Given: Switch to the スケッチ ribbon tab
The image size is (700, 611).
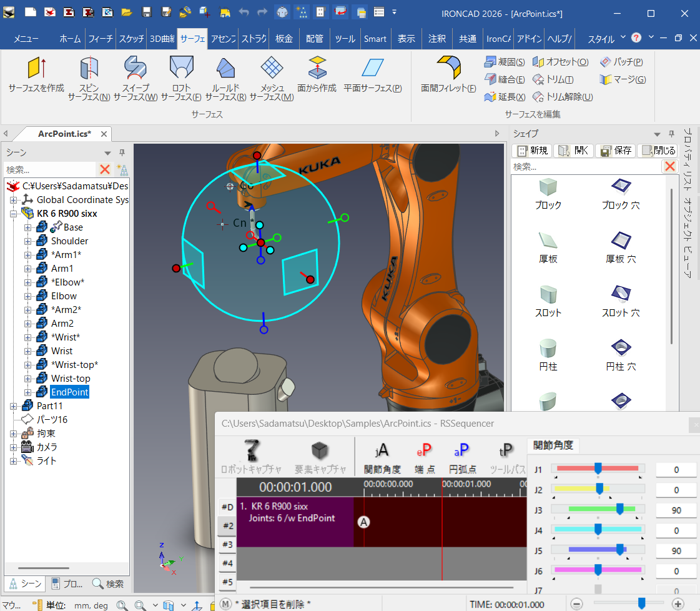Looking at the screenshot, I should [x=131, y=39].
